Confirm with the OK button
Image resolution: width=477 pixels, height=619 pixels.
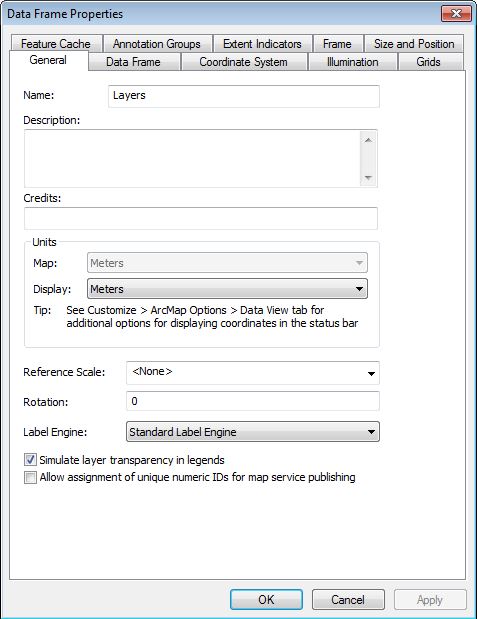[266, 600]
